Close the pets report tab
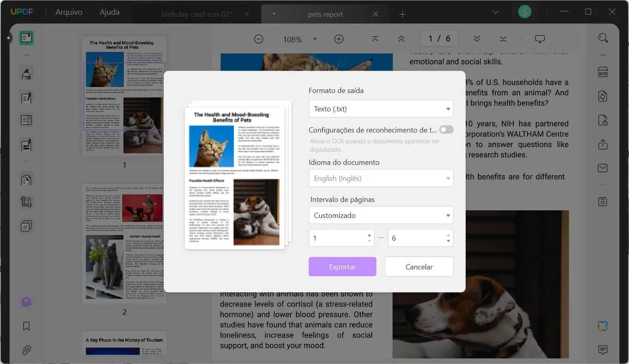Viewport: 629px width, 364px height. tap(376, 14)
